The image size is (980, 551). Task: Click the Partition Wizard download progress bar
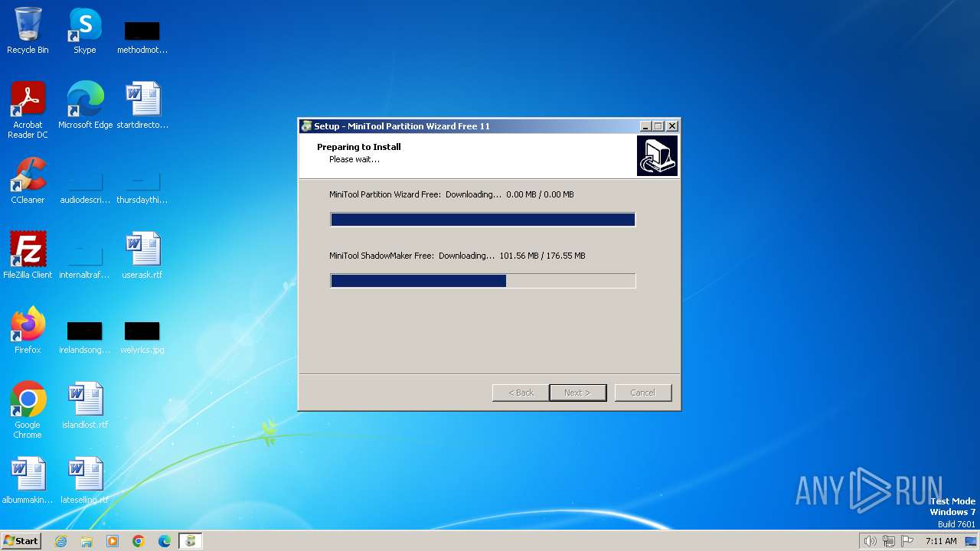point(483,220)
